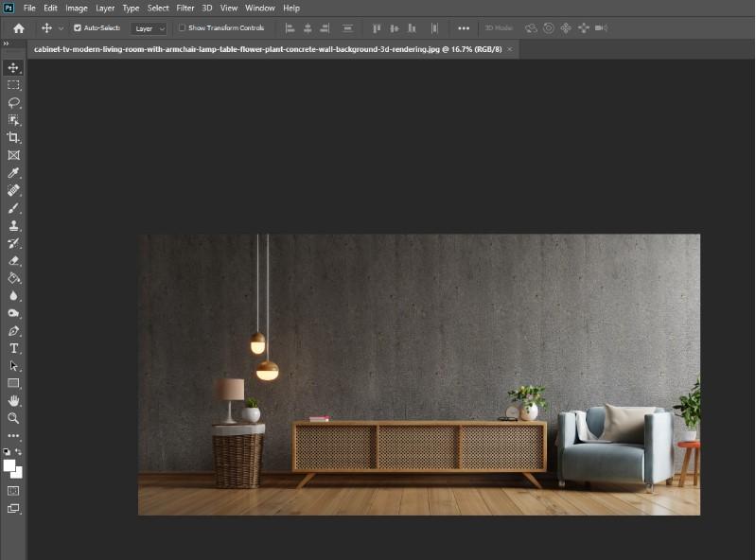Select the Horizontal Type tool

pos(13,348)
